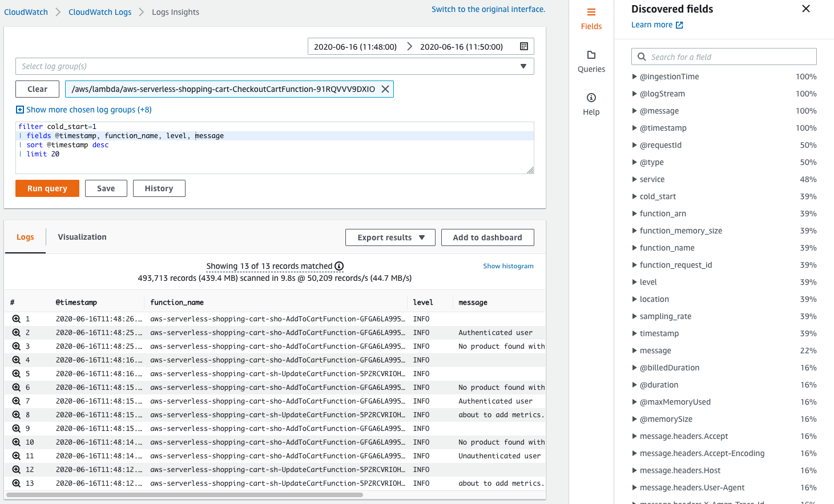
Task: Go to CloudWatch Logs breadcrumb
Action: (x=100, y=12)
